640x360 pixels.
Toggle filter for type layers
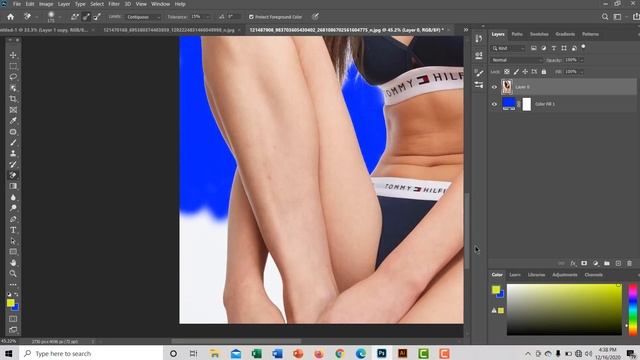(554, 48)
